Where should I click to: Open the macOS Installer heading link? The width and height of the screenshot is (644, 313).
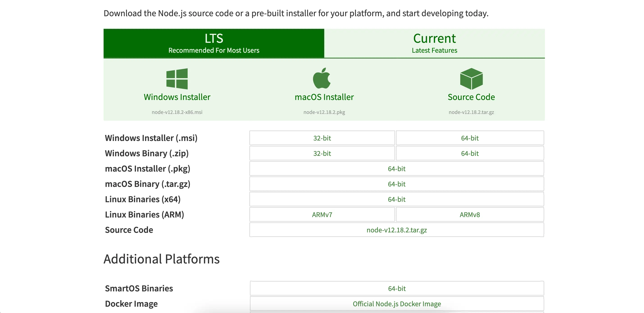point(324,97)
